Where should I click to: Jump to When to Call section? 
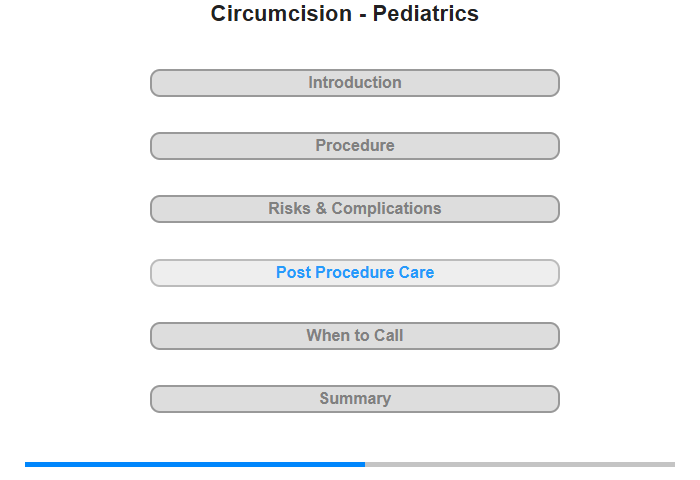[x=355, y=336]
